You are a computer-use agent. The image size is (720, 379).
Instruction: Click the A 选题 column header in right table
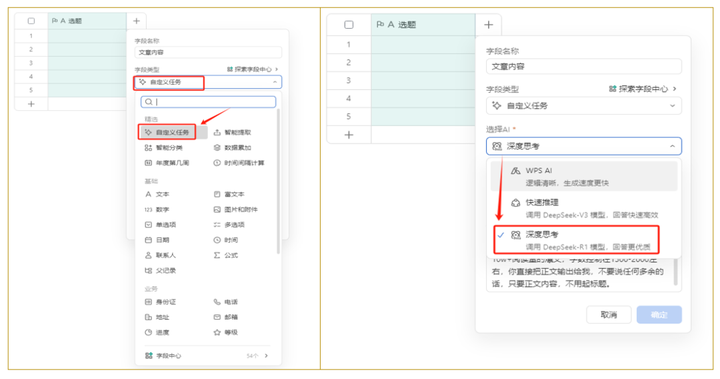(x=423, y=25)
